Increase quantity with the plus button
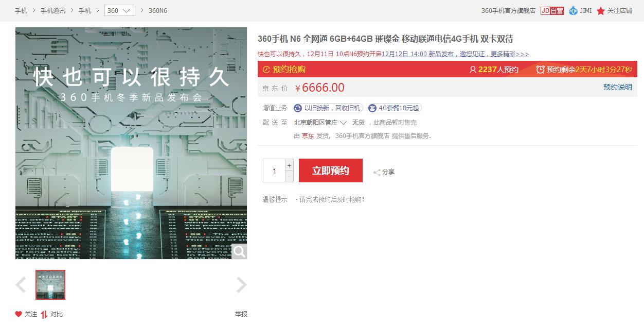 point(289,165)
